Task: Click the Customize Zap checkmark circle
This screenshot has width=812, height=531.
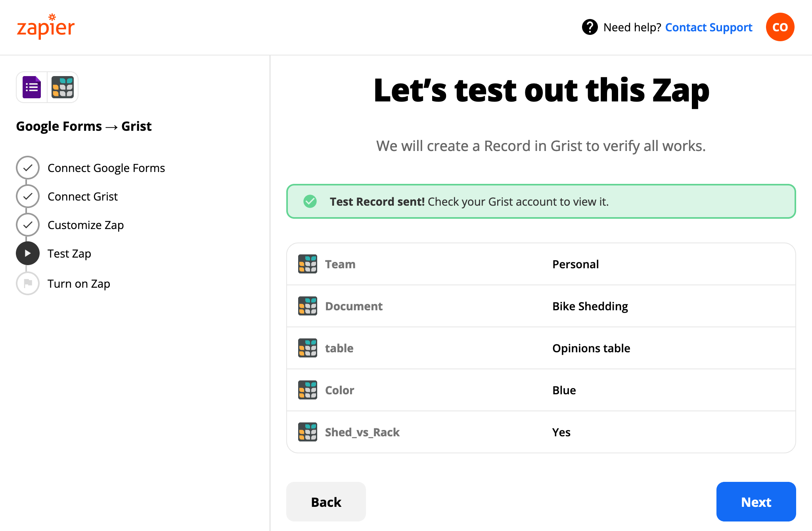Action: coord(27,225)
